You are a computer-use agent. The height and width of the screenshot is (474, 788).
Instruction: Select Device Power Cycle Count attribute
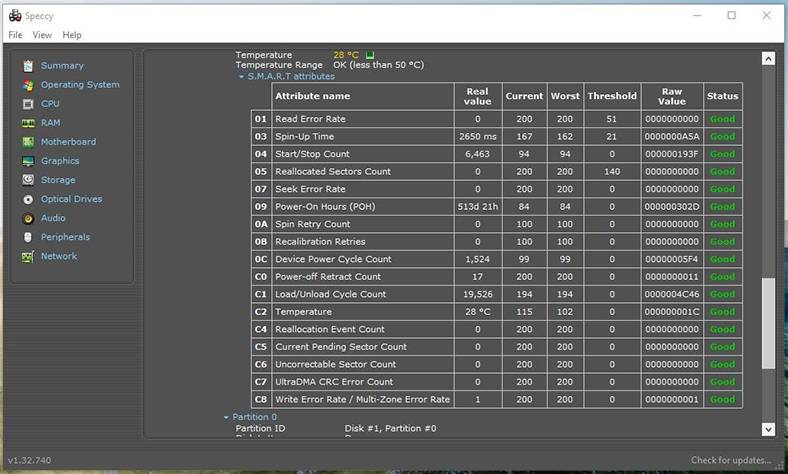pyautogui.click(x=333, y=259)
